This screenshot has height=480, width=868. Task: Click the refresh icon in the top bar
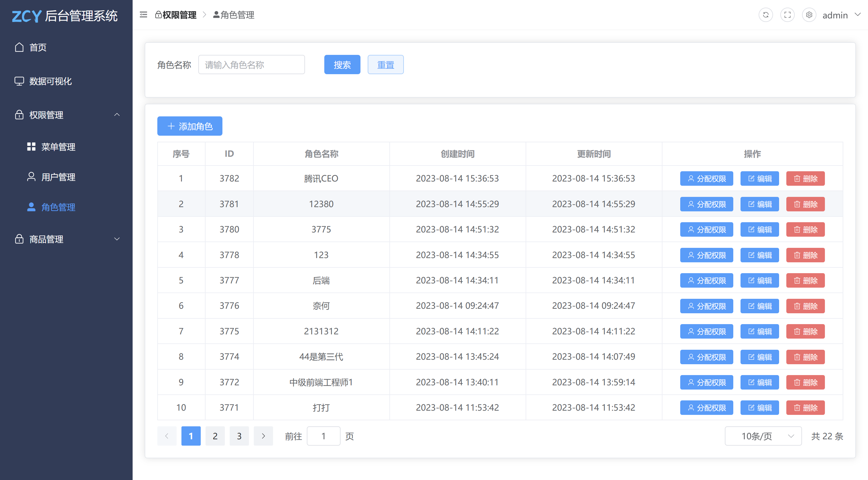[x=766, y=15]
